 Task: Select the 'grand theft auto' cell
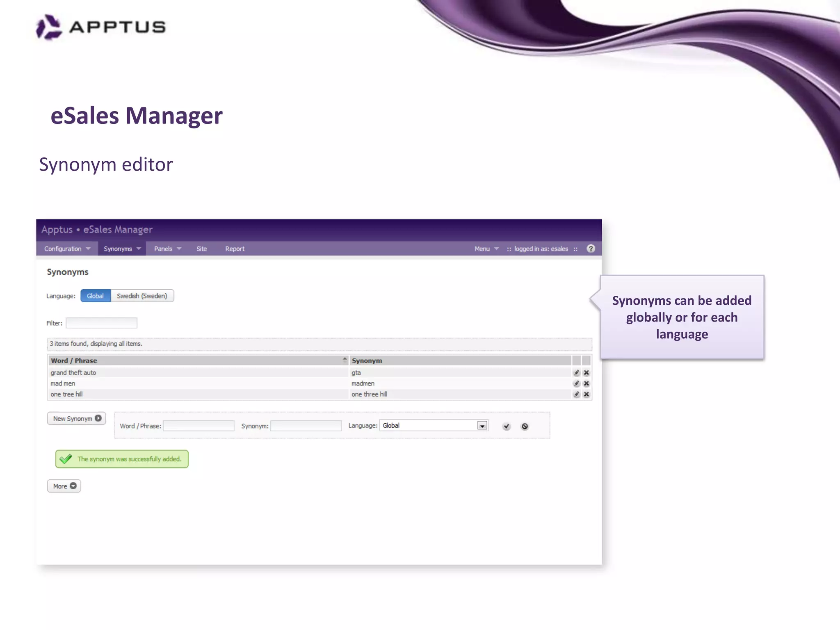coord(198,372)
